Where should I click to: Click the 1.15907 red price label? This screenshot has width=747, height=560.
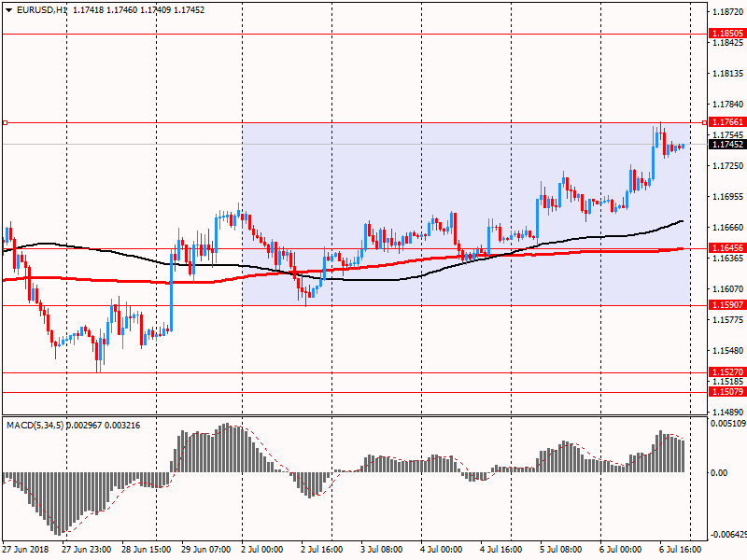pos(727,305)
